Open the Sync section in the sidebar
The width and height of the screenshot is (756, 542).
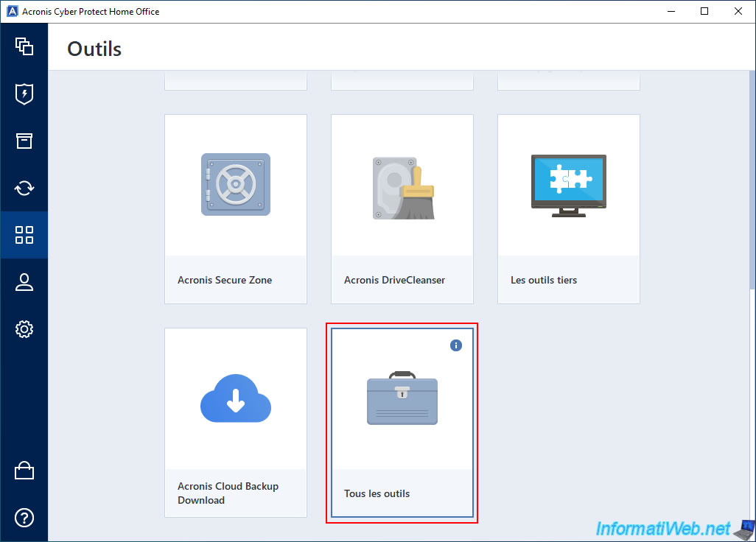coord(24,188)
